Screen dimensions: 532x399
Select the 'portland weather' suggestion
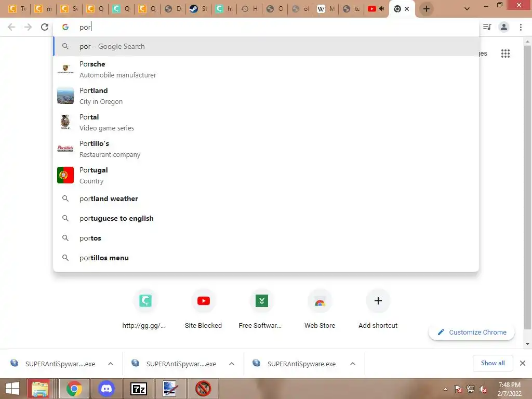tap(267, 198)
